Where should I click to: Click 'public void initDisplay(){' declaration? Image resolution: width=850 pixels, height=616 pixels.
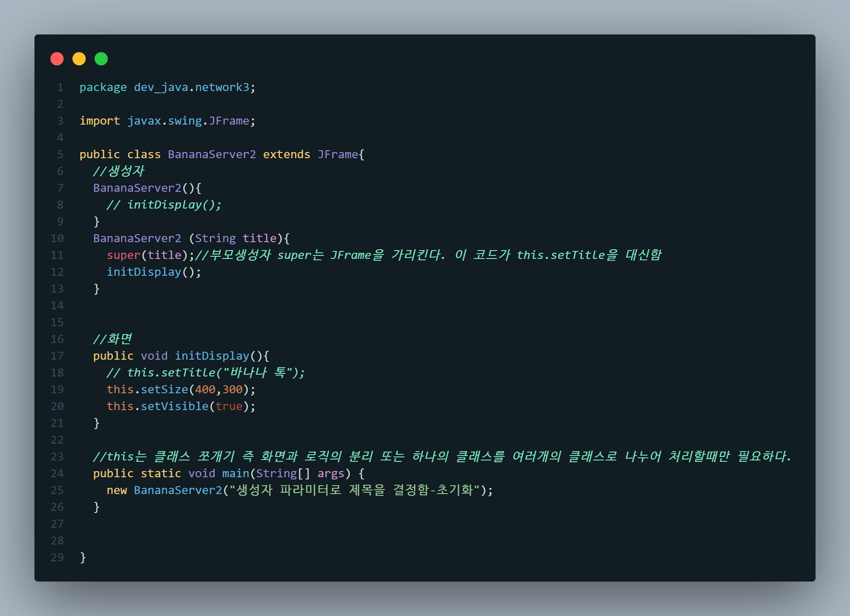click(x=181, y=356)
